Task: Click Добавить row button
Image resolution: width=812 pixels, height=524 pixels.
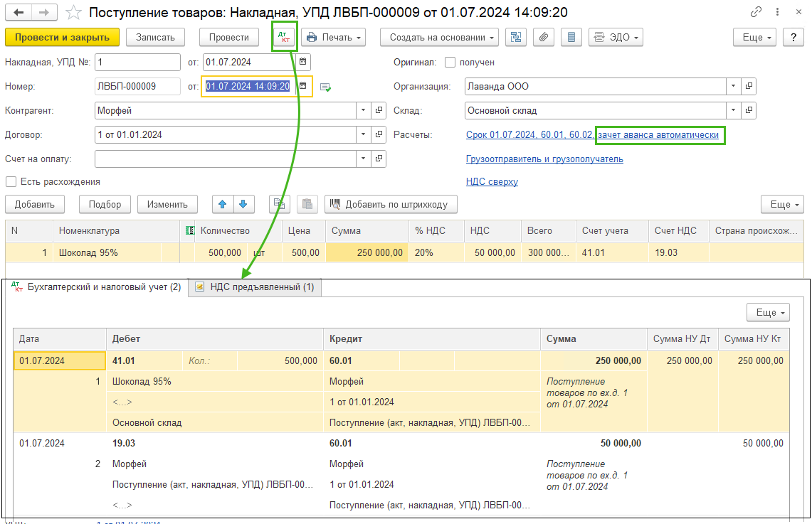Action: pos(35,204)
